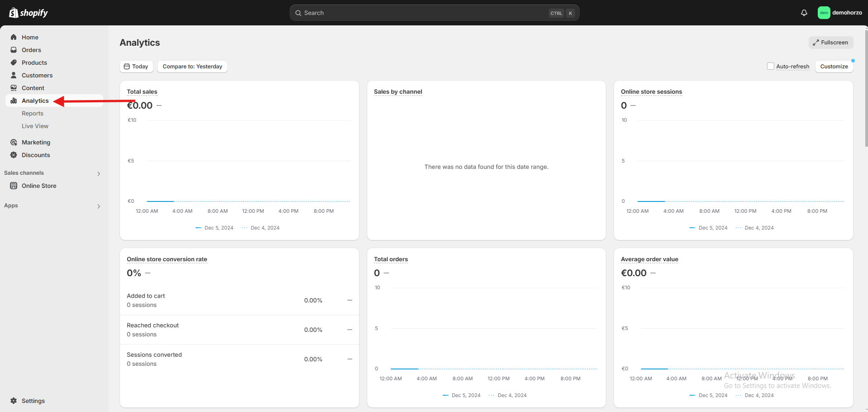The width and height of the screenshot is (868, 412).
Task: Go to Reports in the sidebar
Action: pyautogui.click(x=33, y=113)
